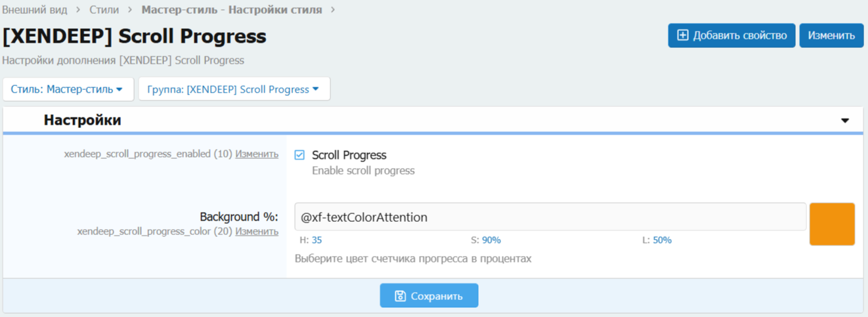The height and width of the screenshot is (317, 868).
Task: Click Изменить beside xendeep_scroll_progress_enabled
Action: click(x=257, y=154)
